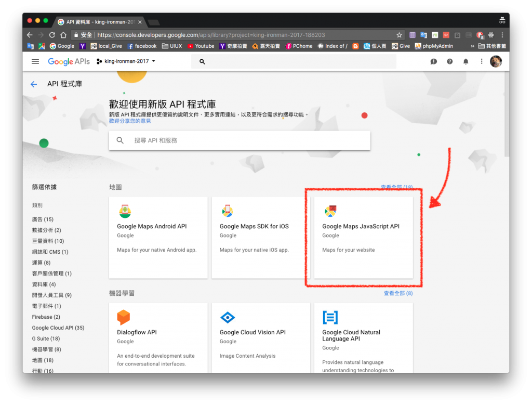This screenshot has width=532, height=405.
Task: Open the user account avatar
Action: click(x=496, y=61)
